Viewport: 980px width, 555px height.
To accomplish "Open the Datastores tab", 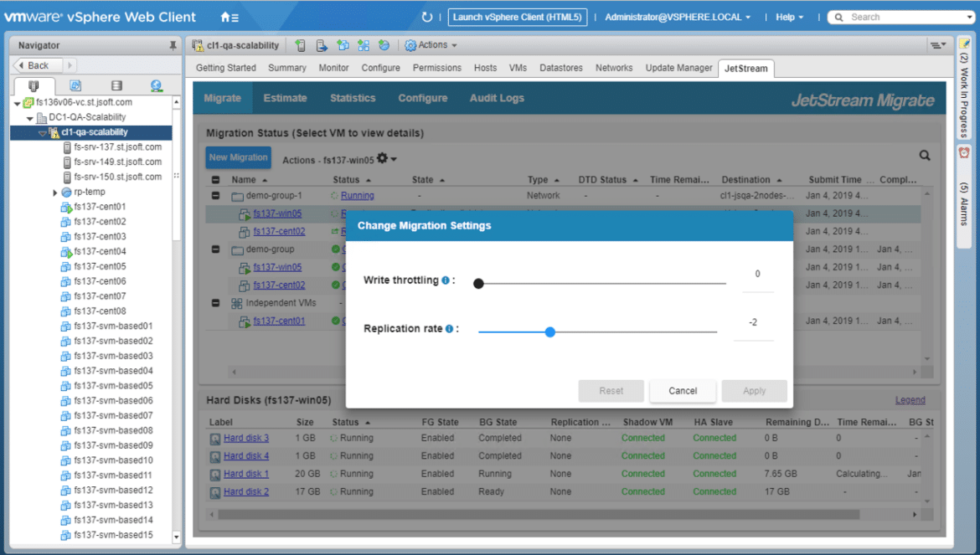I will click(x=560, y=68).
